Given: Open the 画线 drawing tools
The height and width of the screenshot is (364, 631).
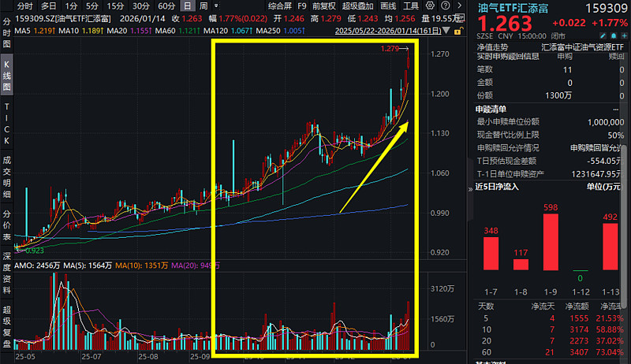Looking at the screenshot, I should click(387, 6).
